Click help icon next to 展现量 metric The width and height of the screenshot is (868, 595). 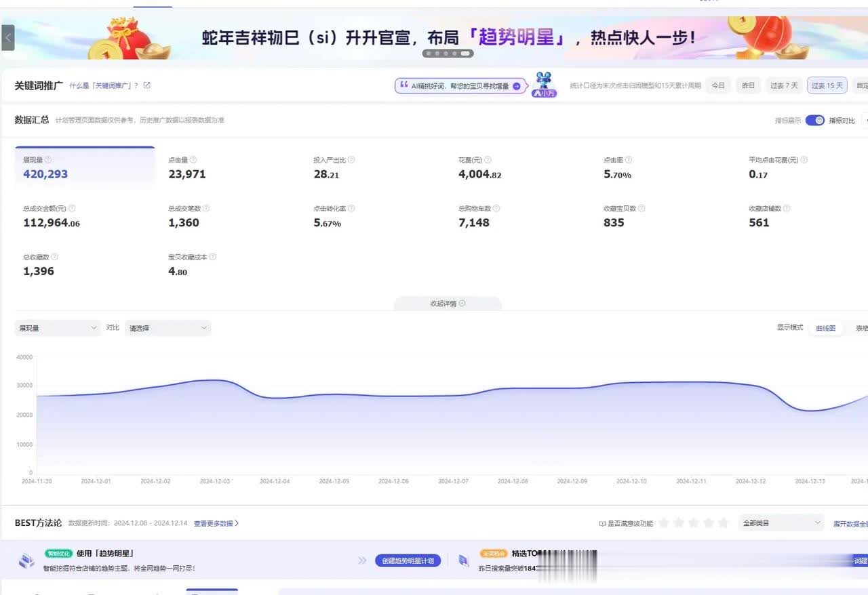click(x=48, y=160)
